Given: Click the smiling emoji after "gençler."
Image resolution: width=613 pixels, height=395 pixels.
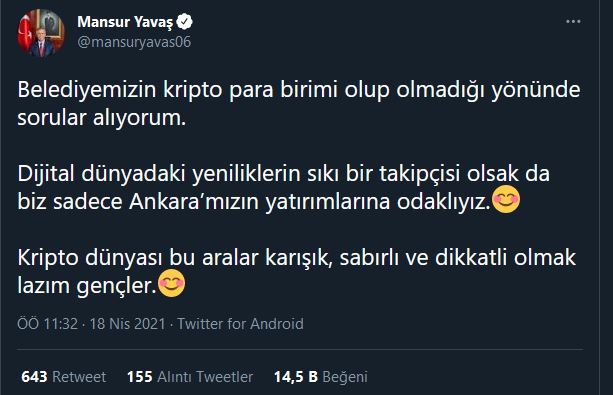Looking at the screenshot, I should pyautogui.click(x=171, y=283).
